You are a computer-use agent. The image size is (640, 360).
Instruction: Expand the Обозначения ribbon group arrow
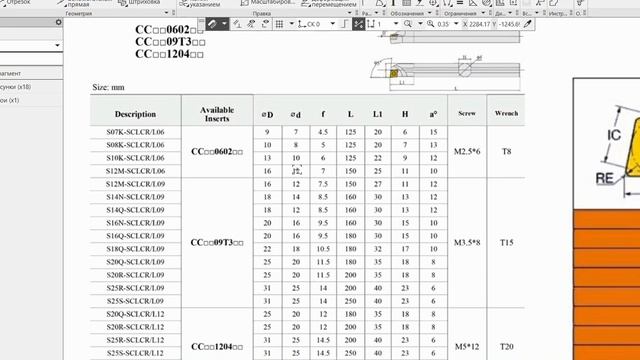click(429, 13)
